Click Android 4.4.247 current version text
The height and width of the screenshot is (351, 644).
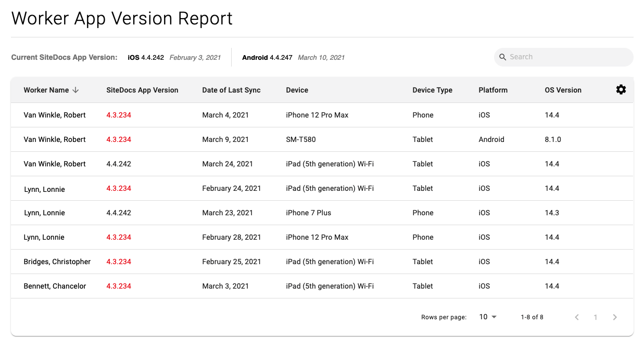click(267, 58)
